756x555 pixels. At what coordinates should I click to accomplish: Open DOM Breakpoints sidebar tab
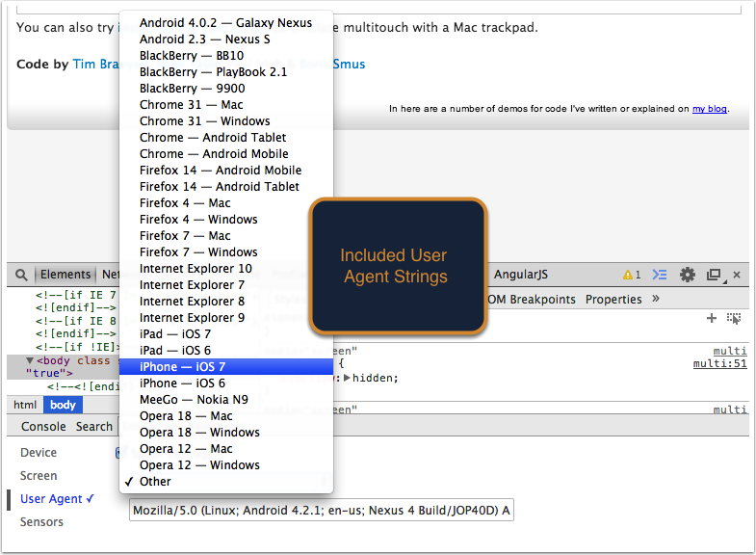click(532, 300)
